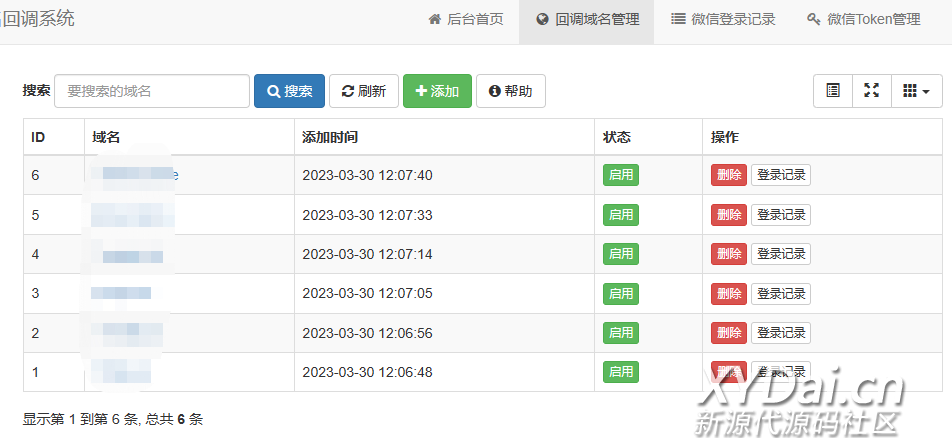This screenshot has width=952, height=443.
Task: Open the 微信登录记录 tab
Action: coord(723,19)
